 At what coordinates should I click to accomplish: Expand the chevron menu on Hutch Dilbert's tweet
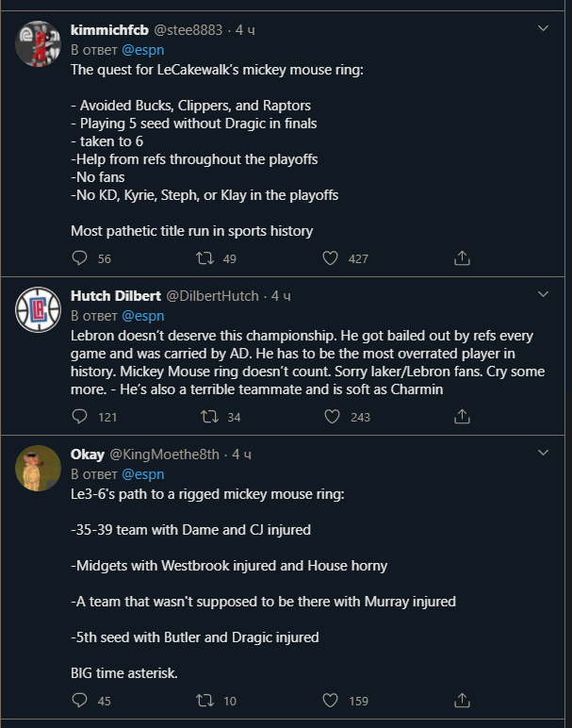click(543, 295)
